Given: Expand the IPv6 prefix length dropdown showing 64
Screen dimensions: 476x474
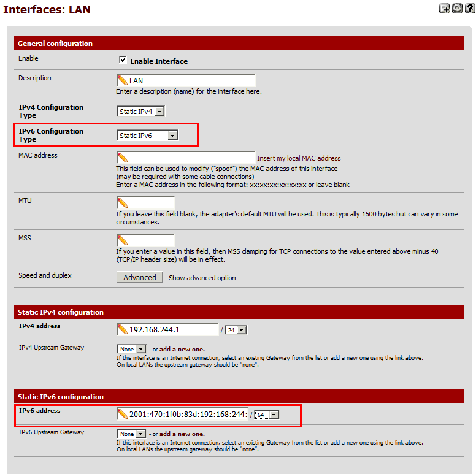Looking at the screenshot, I should [x=267, y=415].
